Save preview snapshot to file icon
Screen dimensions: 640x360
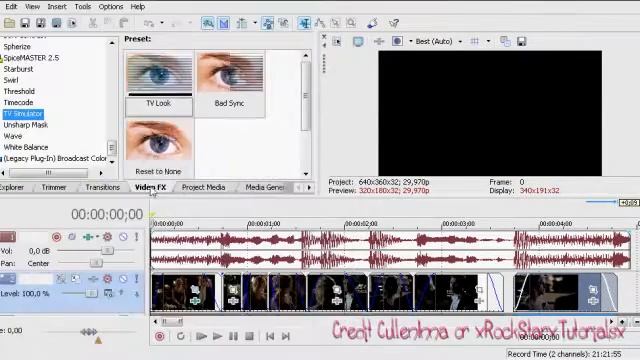[x=521, y=41]
